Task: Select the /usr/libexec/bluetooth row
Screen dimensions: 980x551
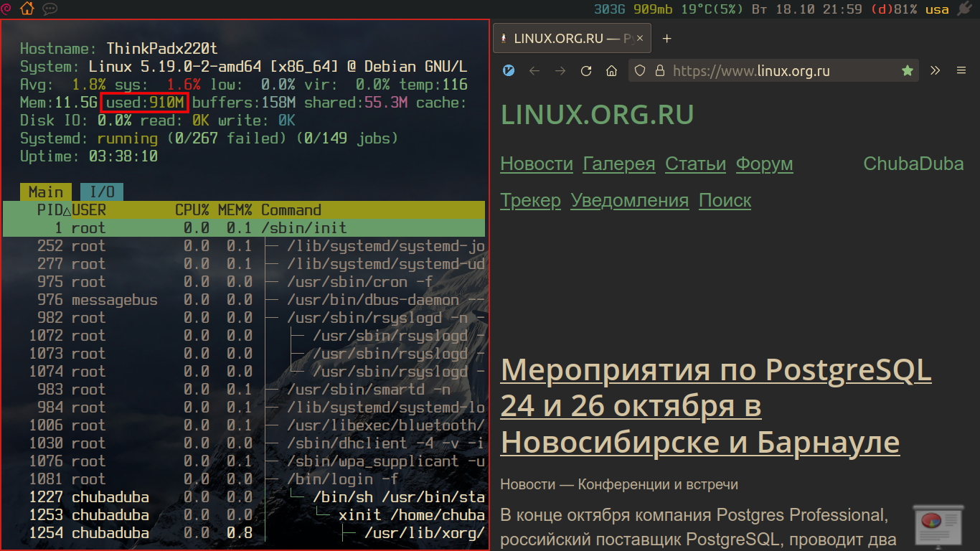Action: click(x=244, y=425)
